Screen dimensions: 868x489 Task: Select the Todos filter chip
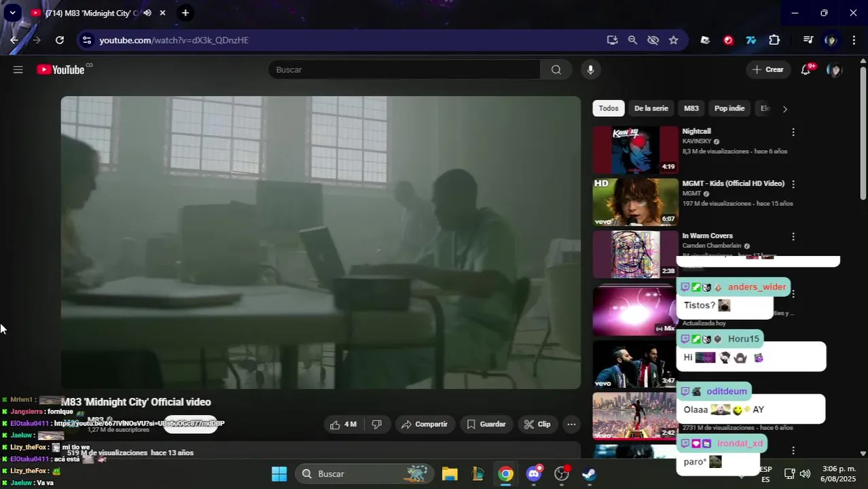click(609, 109)
